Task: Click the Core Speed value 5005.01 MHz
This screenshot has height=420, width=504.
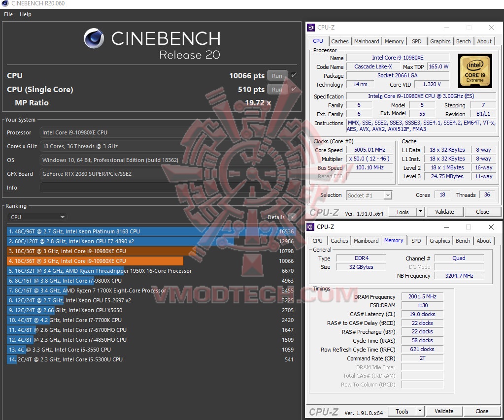Action: click(370, 150)
